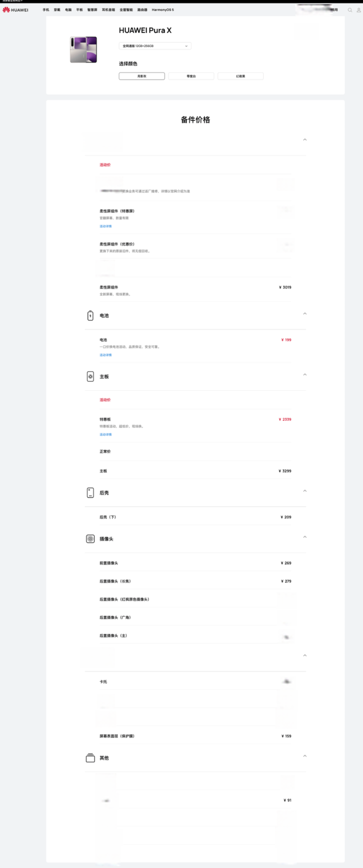
Task: Open the user account icon
Action: coord(359,10)
